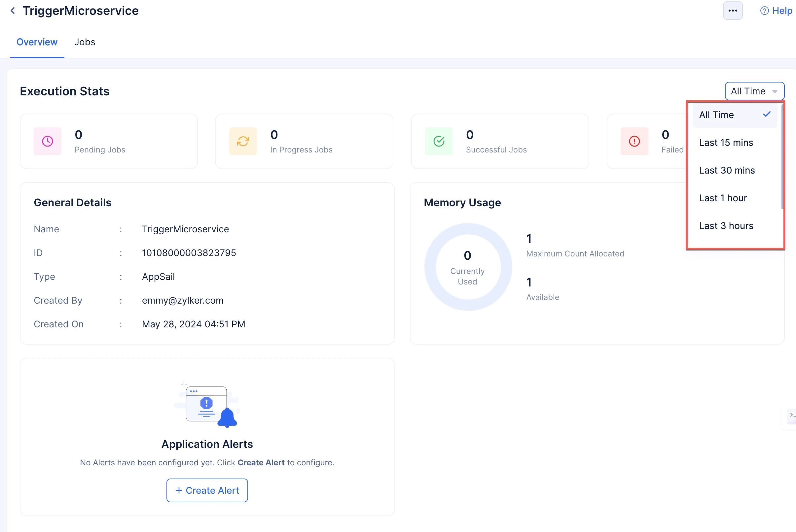Choose Last 1 hour time range

click(735, 198)
